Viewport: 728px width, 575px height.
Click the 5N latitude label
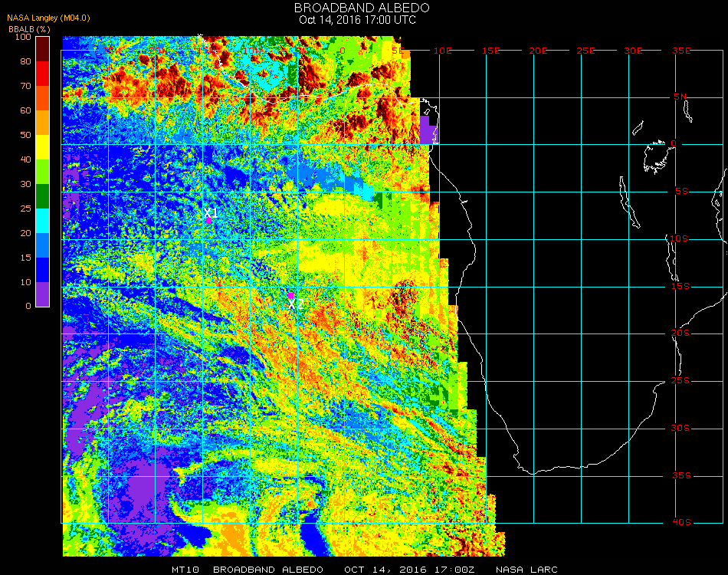(680, 97)
